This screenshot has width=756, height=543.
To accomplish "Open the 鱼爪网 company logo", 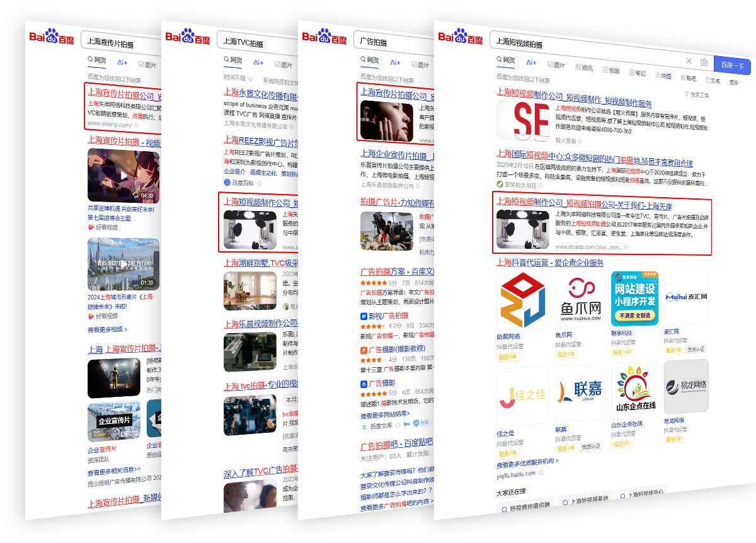I will pos(578,300).
